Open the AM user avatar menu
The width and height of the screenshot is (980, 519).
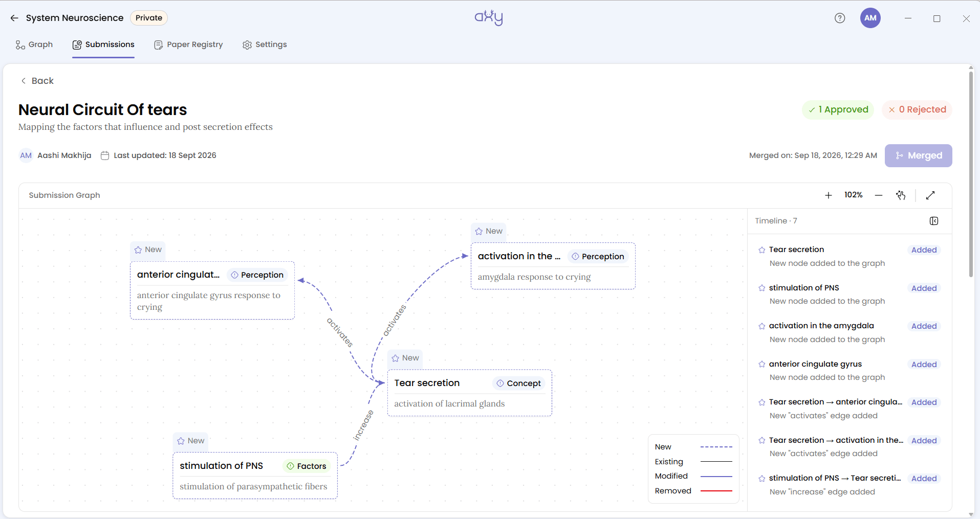870,18
